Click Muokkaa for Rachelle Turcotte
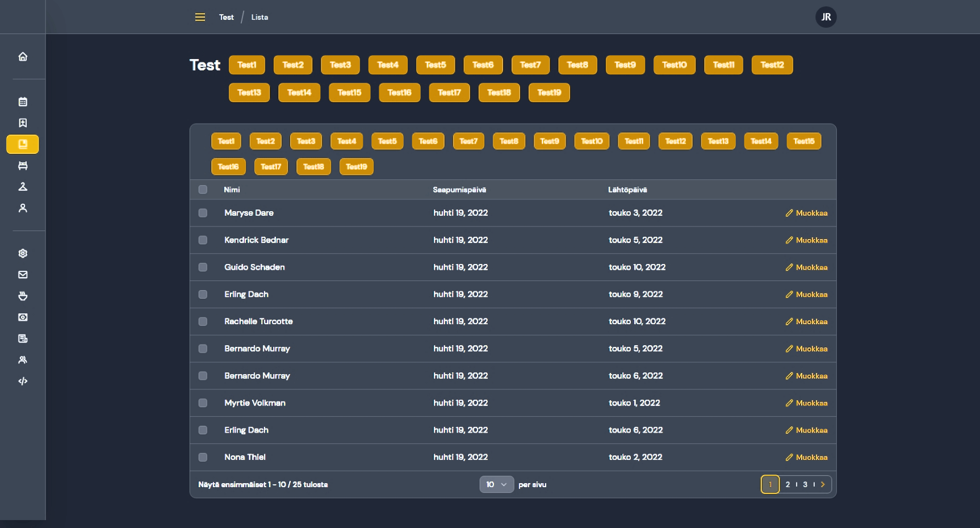 [x=806, y=321]
